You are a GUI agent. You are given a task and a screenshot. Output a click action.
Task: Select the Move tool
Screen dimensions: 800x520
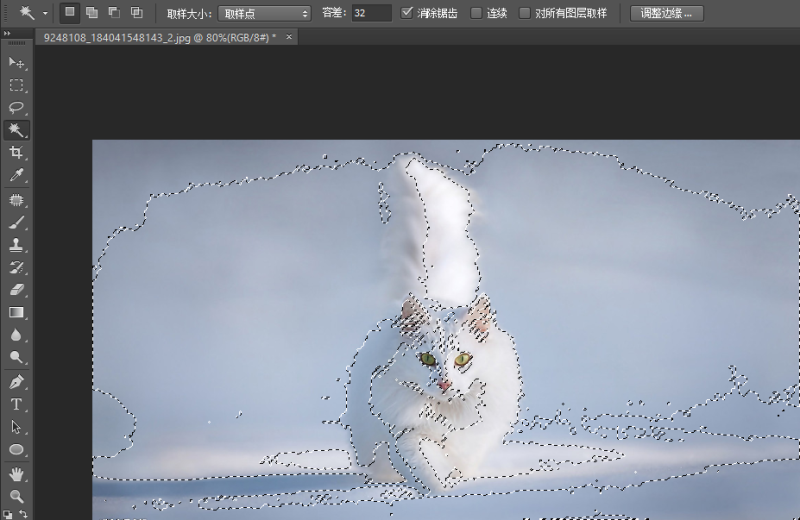(x=16, y=62)
